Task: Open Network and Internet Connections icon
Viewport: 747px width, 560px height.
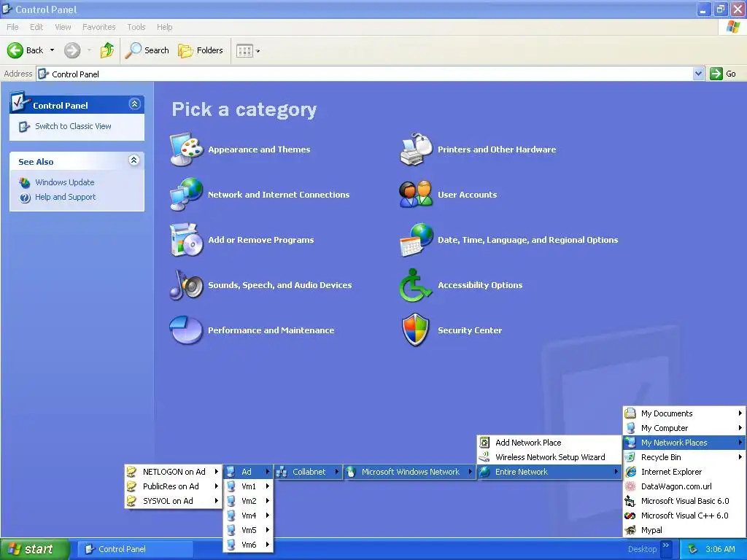Action: click(x=187, y=194)
